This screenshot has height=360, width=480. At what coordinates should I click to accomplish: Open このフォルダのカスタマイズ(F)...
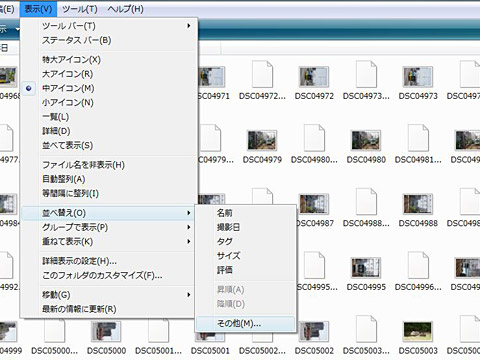click(109, 276)
